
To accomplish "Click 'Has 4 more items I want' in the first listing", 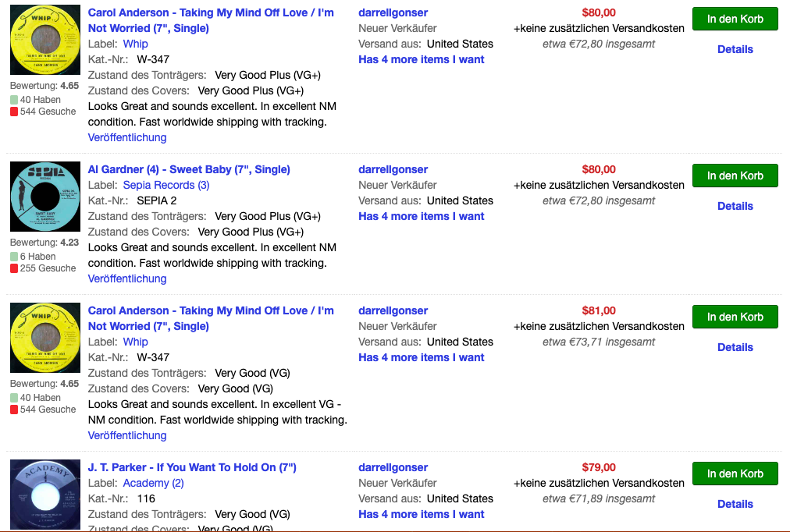I will click(x=422, y=59).
